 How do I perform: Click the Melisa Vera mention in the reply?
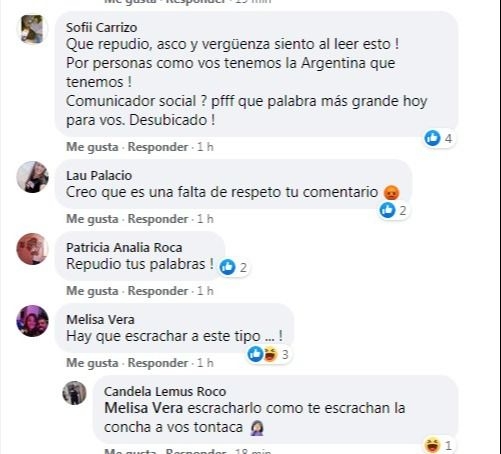(x=143, y=408)
